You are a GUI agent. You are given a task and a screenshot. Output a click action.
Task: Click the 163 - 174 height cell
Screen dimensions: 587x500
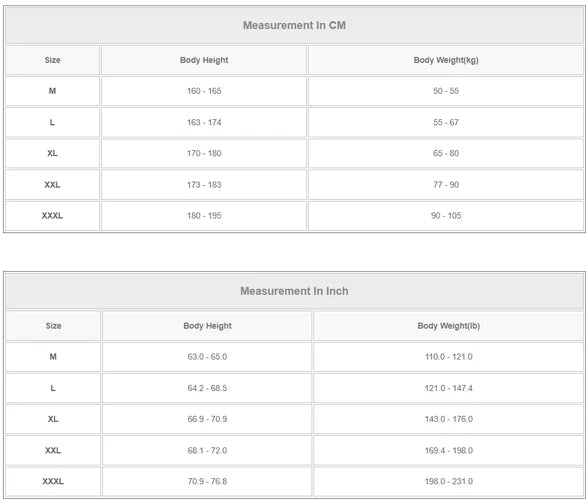pos(204,122)
